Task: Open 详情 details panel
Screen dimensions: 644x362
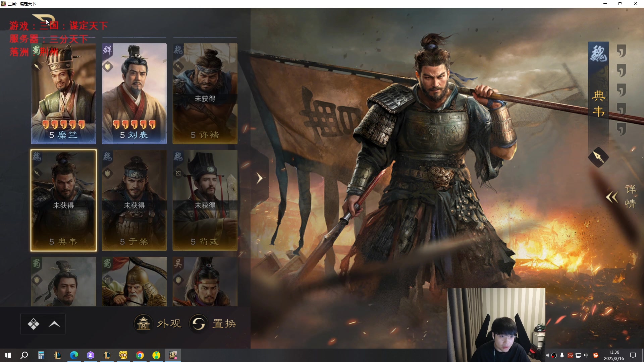Action: [x=630, y=196]
